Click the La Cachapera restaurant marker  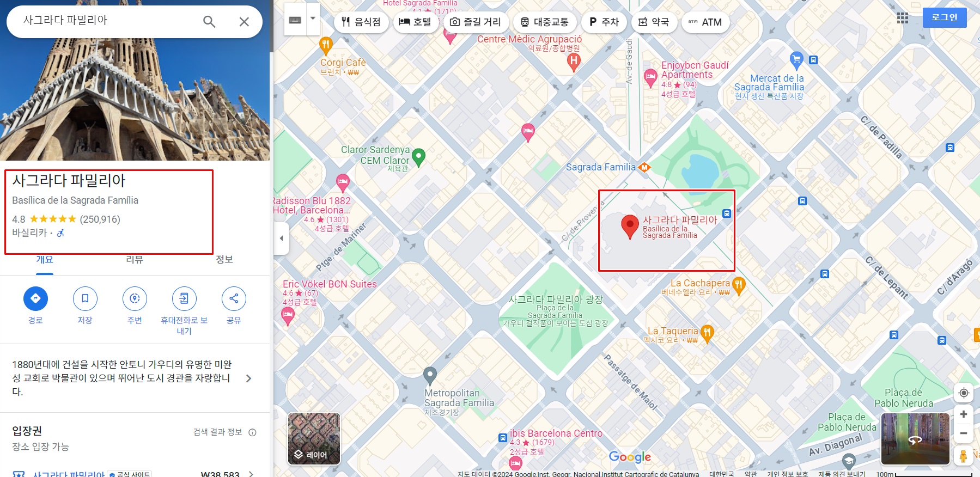pos(739,285)
